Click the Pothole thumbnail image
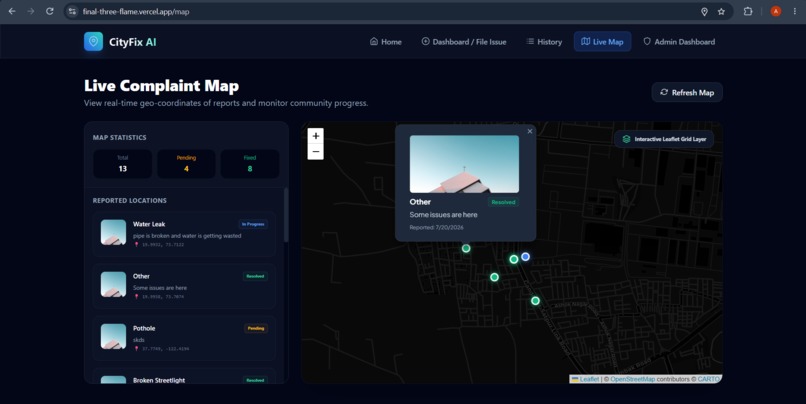The height and width of the screenshot is (404, 806). point(113,336)
